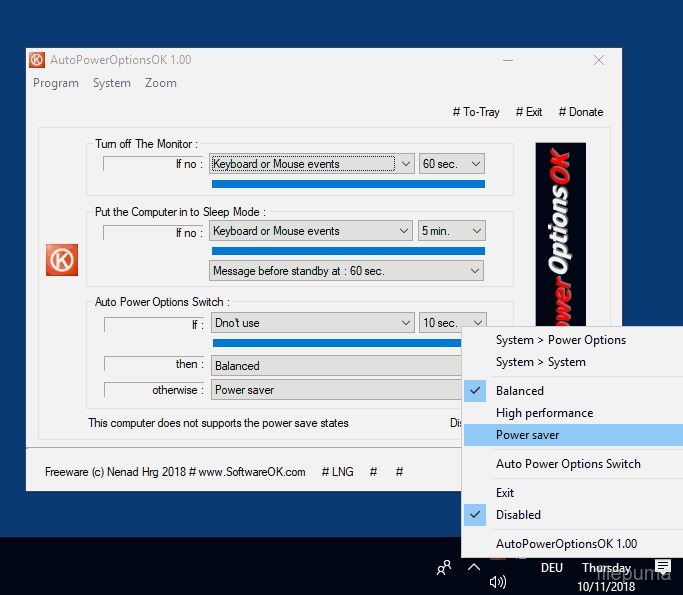Select Power saver in the context menu

(527, 435)
